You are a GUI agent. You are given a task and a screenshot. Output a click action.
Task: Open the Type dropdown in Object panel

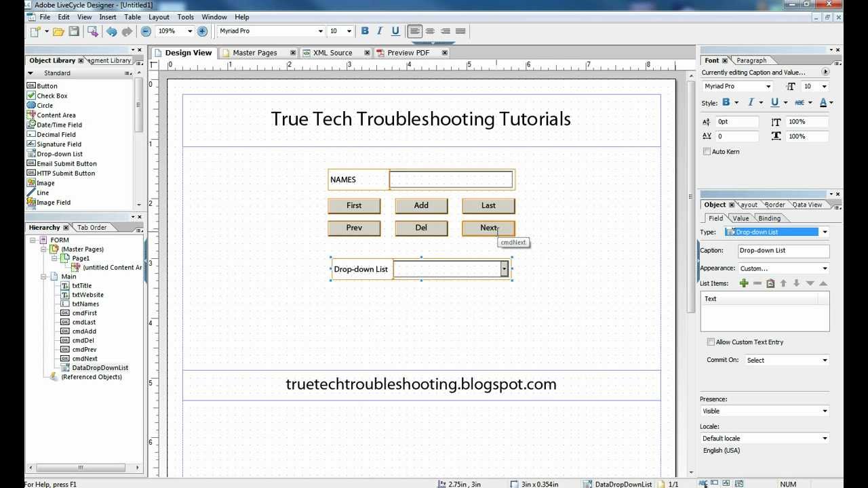[x=825, y=232]
